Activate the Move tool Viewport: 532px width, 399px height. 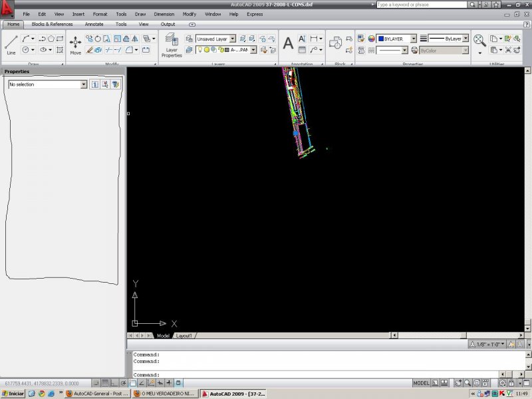point(76,44)
